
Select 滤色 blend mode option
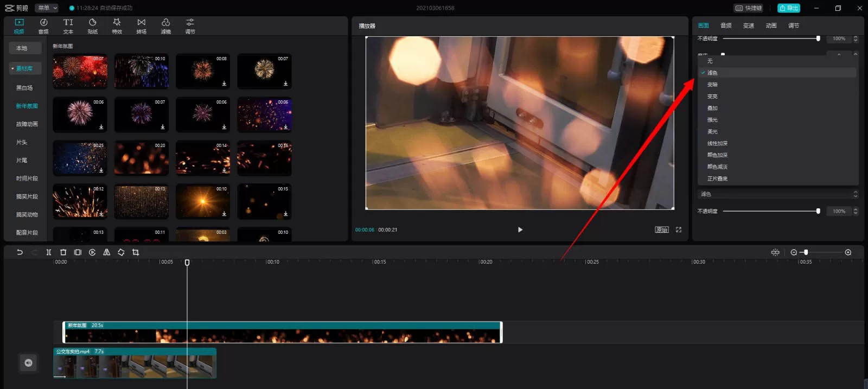coord(777,73)
